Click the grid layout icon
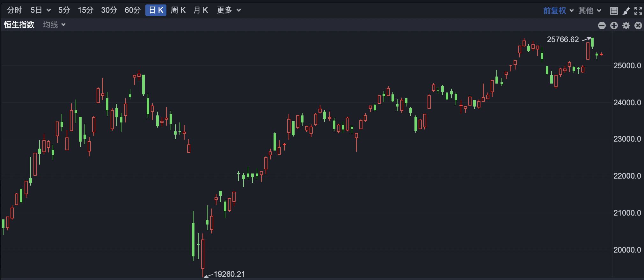 [614, 11]
